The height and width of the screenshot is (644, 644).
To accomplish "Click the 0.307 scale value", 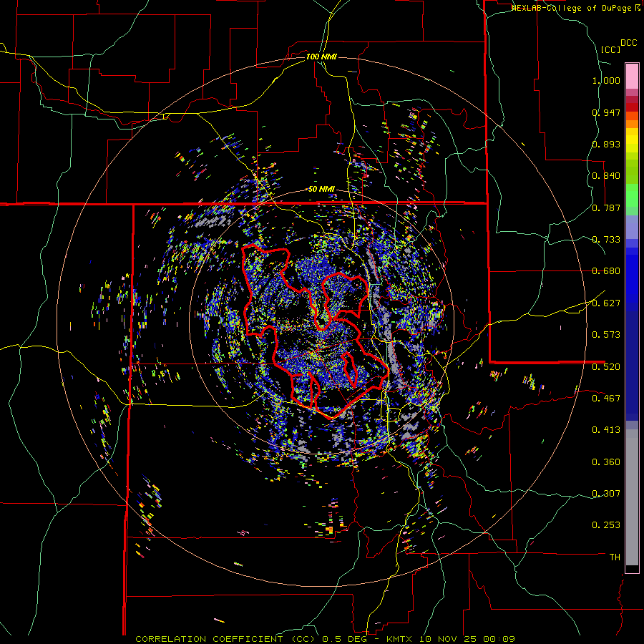I will [x=606, y=494].
